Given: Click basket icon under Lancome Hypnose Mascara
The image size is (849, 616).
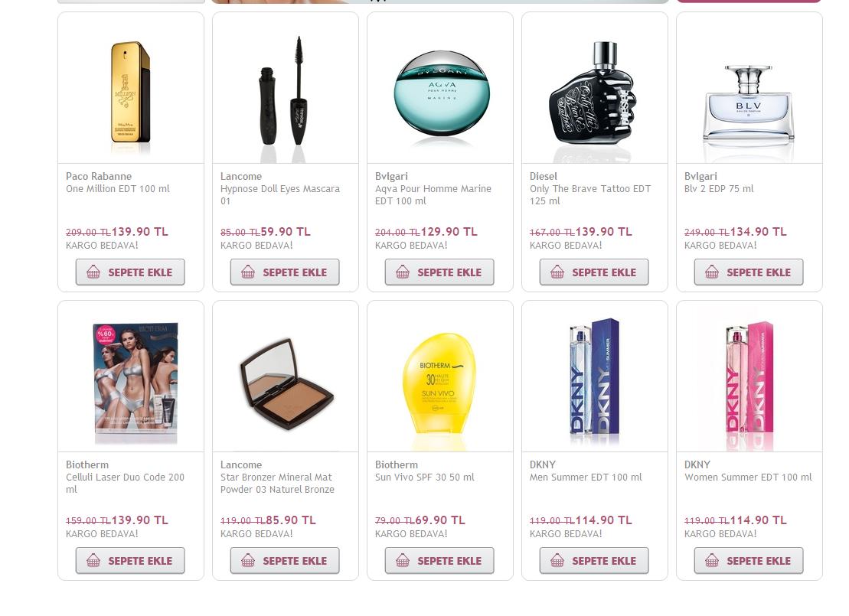Looking at the screenshot, I should (x=248, y=272).
